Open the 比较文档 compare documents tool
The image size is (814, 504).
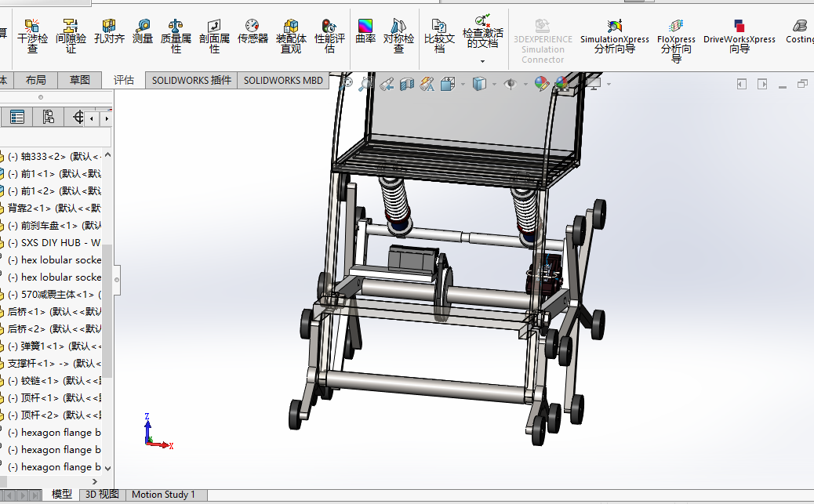pos(439,36)
